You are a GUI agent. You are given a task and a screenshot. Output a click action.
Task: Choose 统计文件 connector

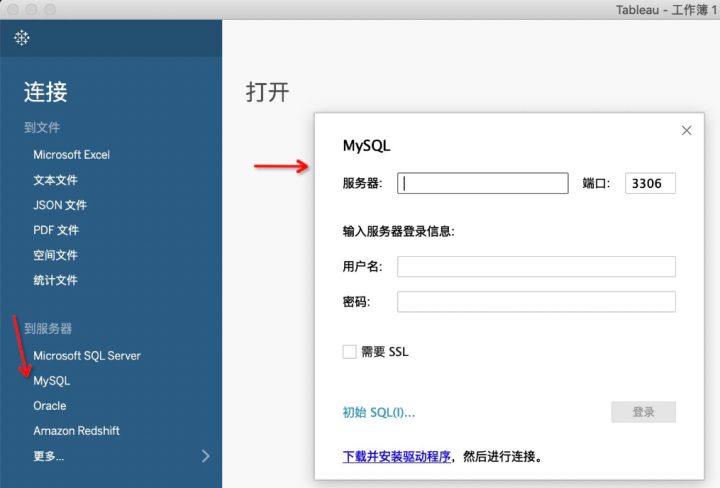point(55,280)
